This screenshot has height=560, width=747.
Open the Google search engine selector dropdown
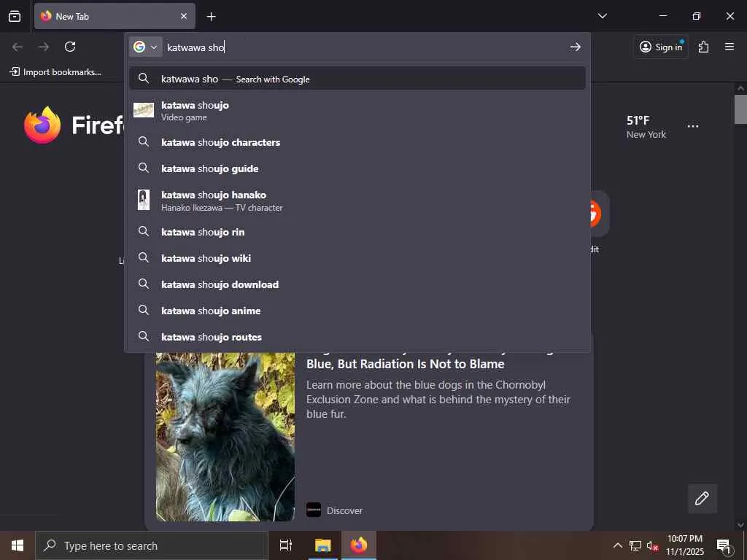point(145,47)
